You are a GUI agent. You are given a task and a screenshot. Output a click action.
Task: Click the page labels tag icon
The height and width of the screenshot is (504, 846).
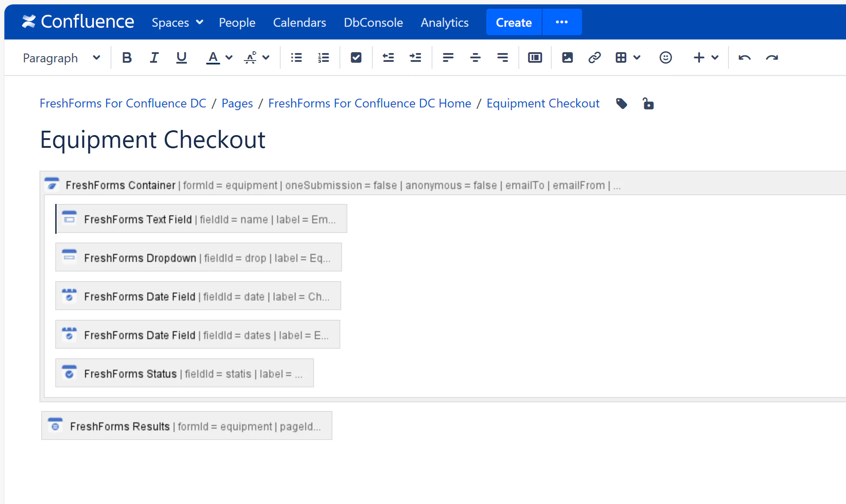coord(621,104)
